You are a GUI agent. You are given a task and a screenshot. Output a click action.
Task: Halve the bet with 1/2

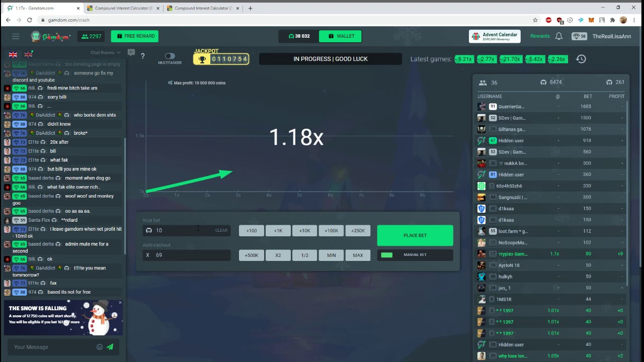[x=305, y=255]
